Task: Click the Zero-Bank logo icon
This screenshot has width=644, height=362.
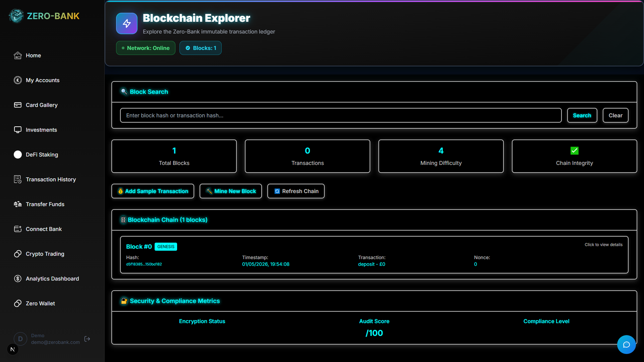Action: tap(17, 16)
